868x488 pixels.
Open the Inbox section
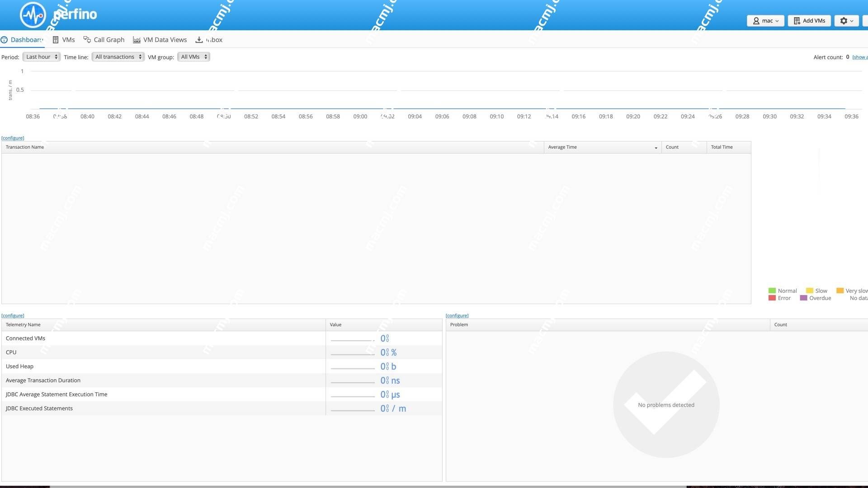click(209, 40)
